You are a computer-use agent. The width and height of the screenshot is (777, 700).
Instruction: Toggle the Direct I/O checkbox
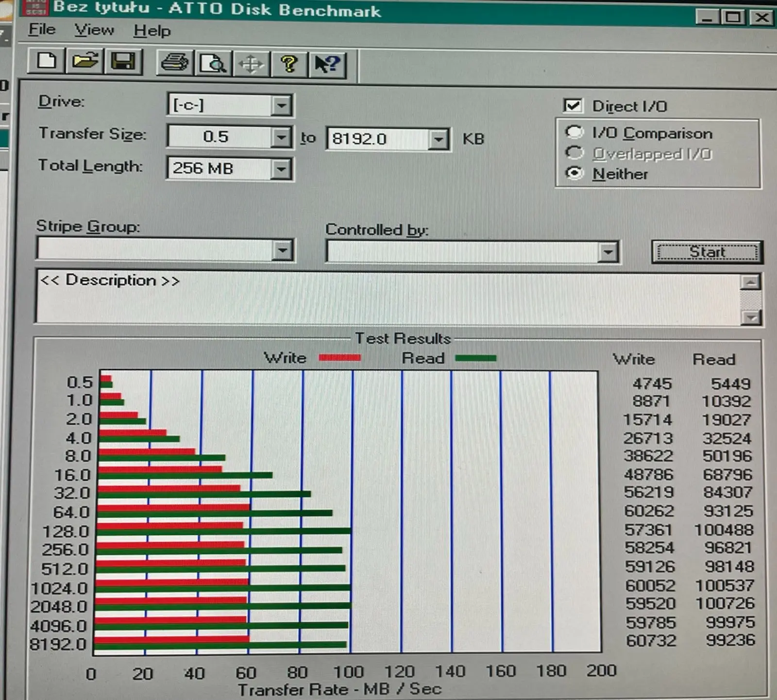(x=573, y=105)
